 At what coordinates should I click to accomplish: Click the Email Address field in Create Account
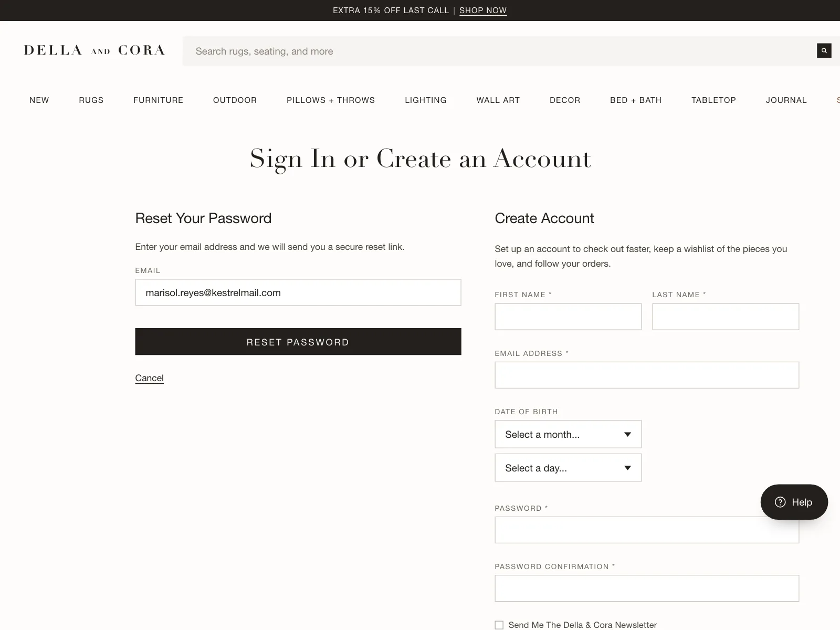click(647, 375)
